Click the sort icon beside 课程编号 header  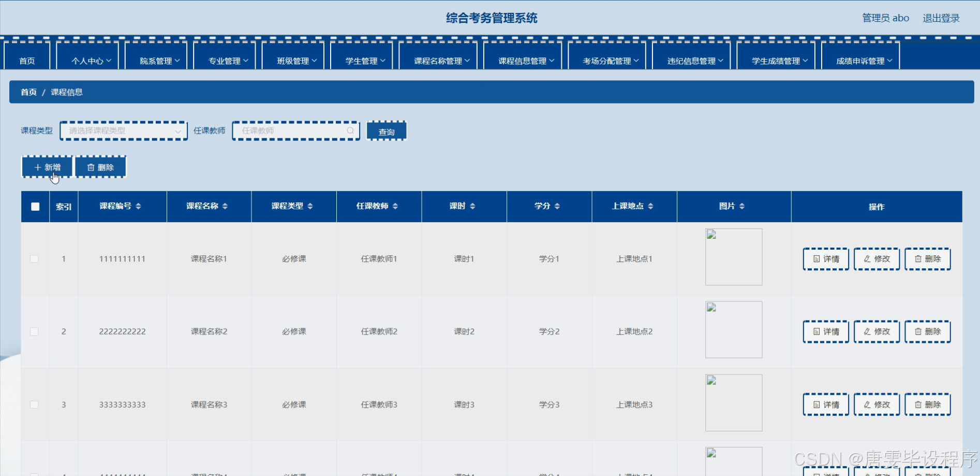click(x=138, y=206)
